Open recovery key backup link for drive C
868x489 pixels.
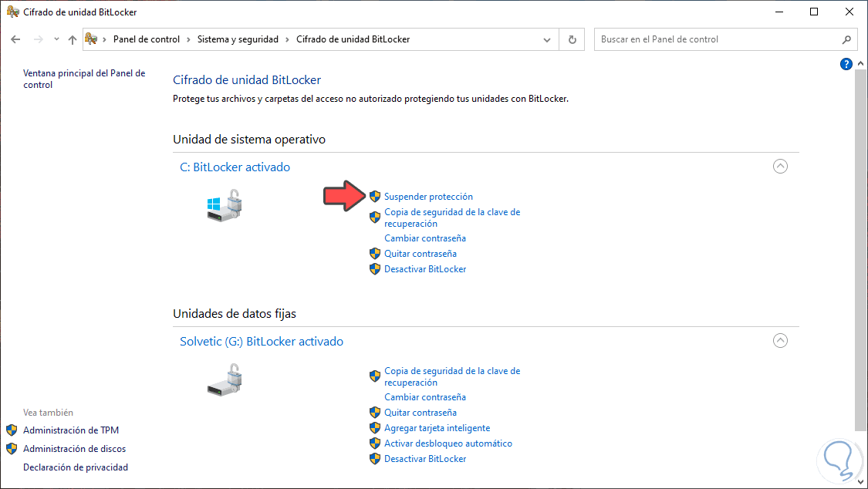[452, 218]
